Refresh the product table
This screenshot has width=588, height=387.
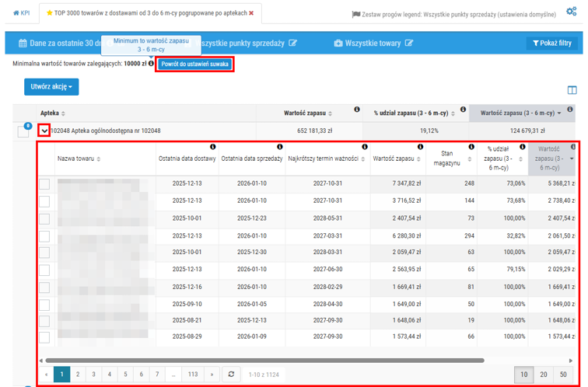click(x=231, y=375)
